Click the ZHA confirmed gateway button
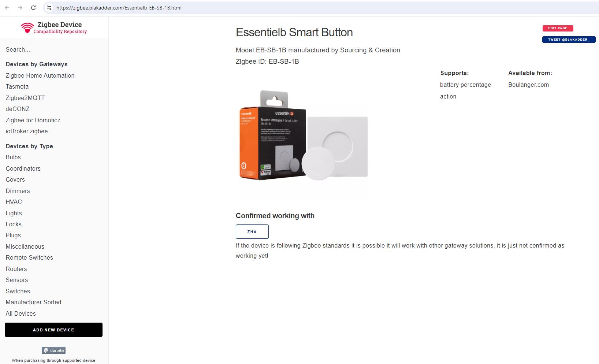599x364 pixels. 252,231
